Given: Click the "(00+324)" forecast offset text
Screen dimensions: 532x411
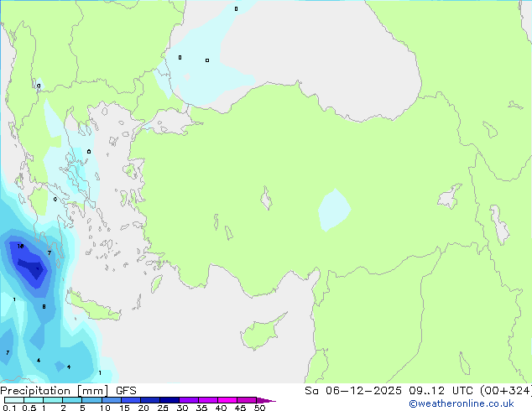Looking at the screenshot, I should click(506, 391).
